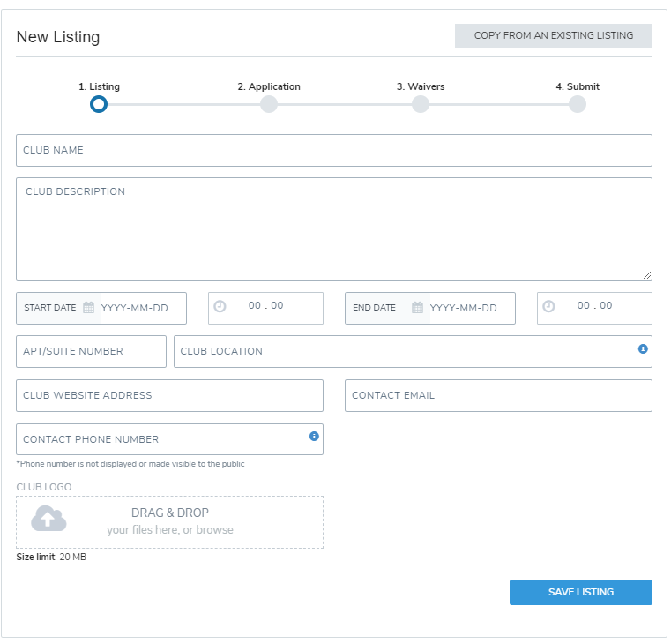Click the start date calendar icon

(x=88, y=308)
